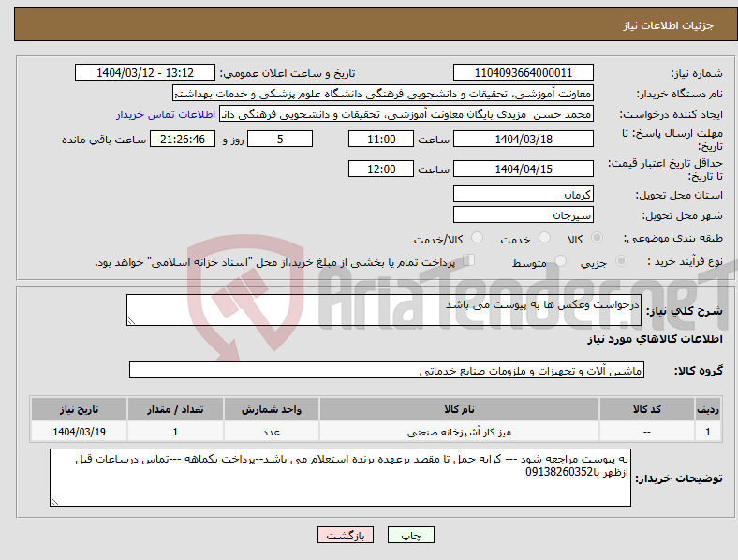Click the توضیحات خریدار text area
738x560 pixels.
click(x=340, y=478)
